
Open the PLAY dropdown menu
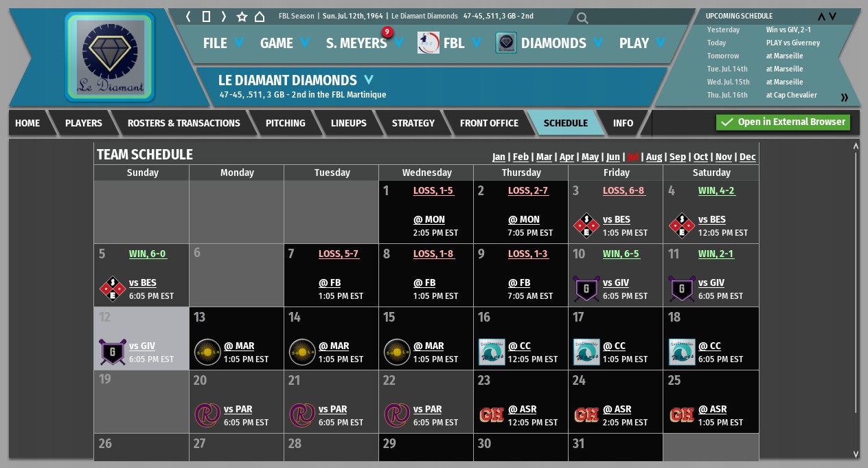point(642,43)
